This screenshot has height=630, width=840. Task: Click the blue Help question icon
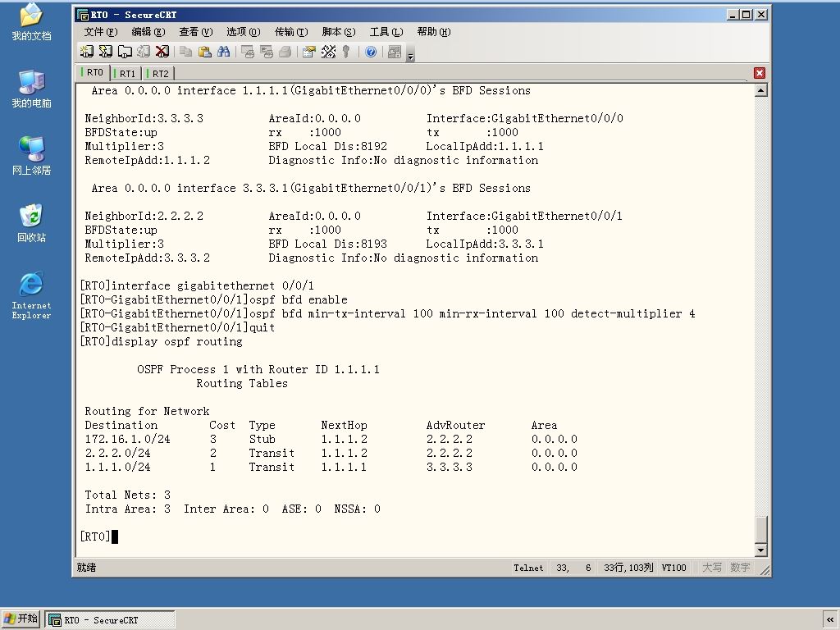coord(370,52)
